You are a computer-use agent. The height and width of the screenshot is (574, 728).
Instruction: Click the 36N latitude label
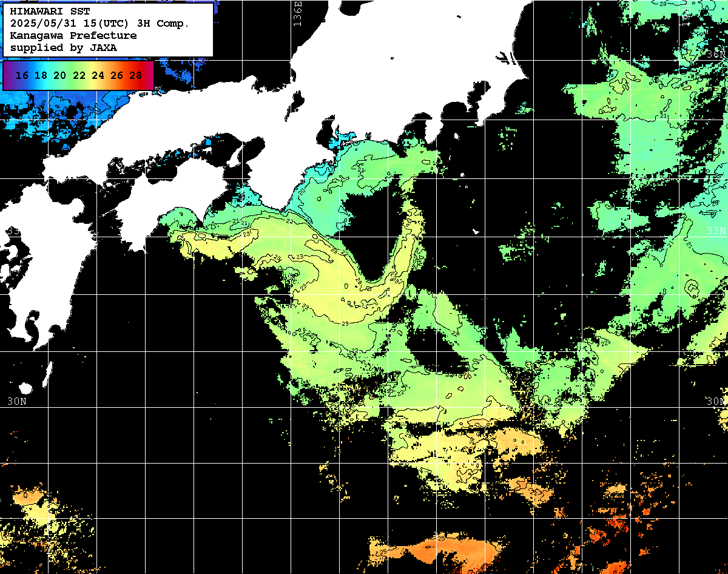716,54
